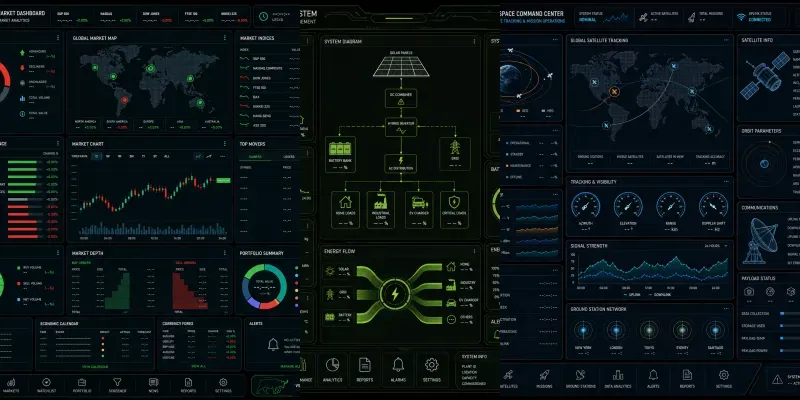Select the ALL timeframe in Market Chart
Viewport: 800px width, 400px height.
(167, 156)
